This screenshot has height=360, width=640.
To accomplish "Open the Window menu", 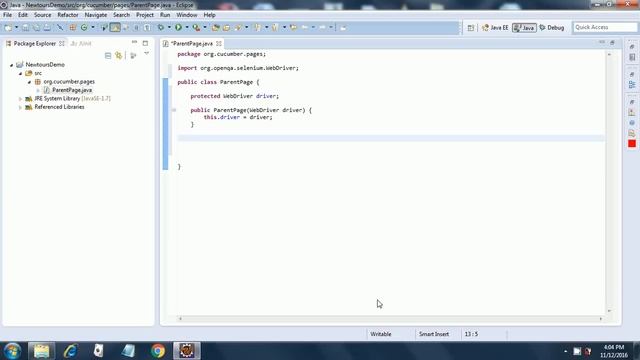I will (x=187, y=15).
